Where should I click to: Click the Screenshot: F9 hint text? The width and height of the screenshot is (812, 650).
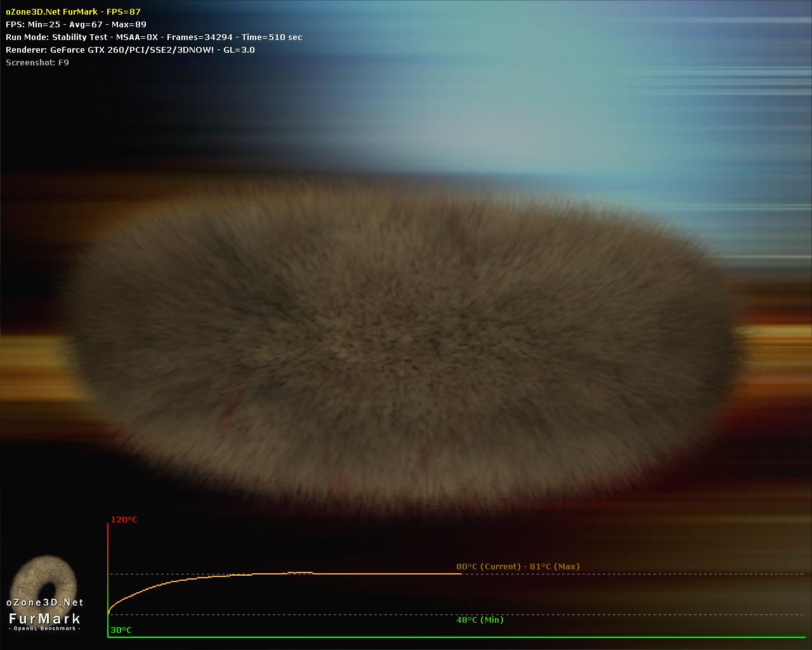[37, 62]
